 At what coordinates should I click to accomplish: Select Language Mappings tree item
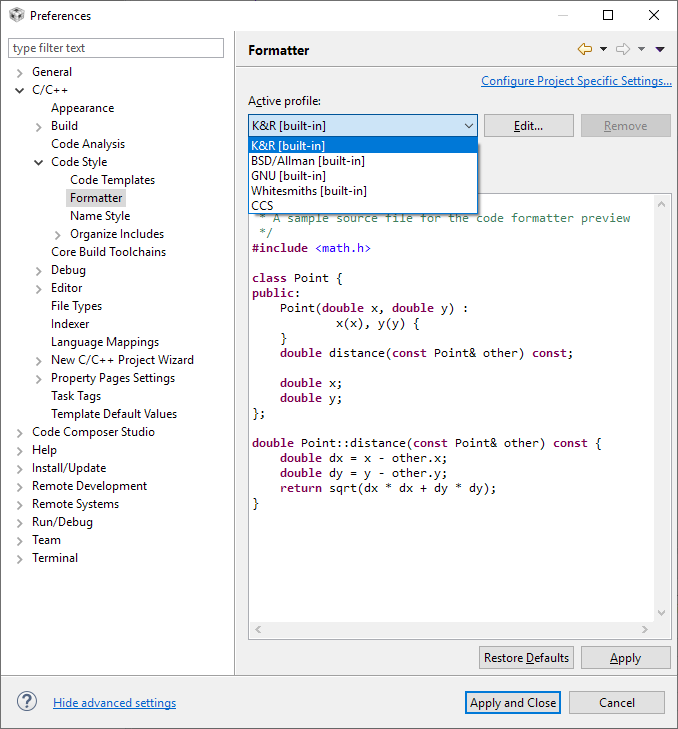(x=105, y=342)
